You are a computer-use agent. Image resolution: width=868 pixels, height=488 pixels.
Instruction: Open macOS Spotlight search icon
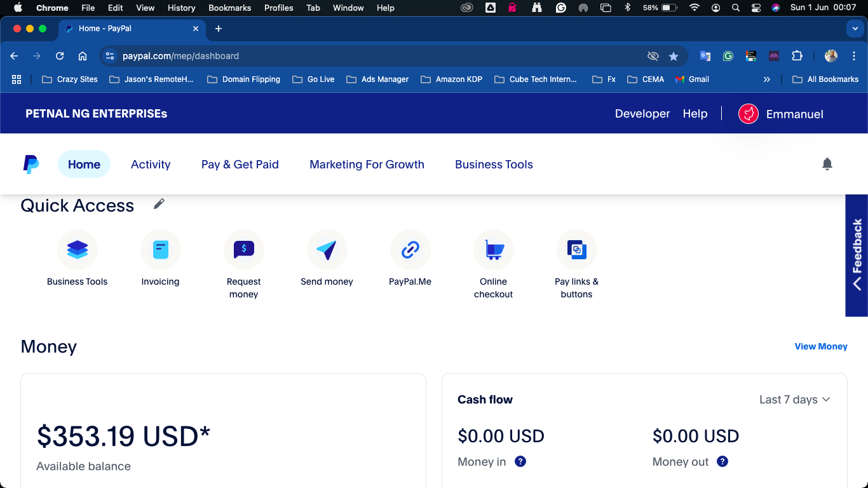[x=736, y=8]
